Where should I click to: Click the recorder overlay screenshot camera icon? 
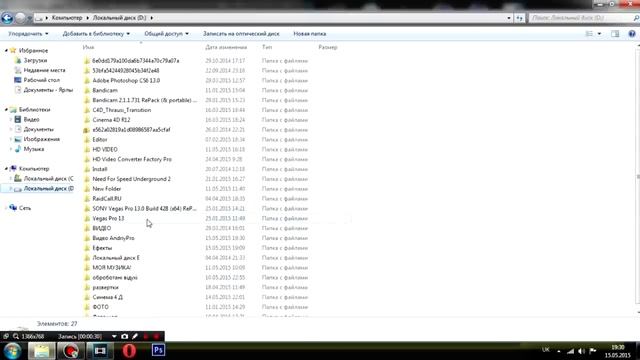pyautogui.click(x=124, y=336)
